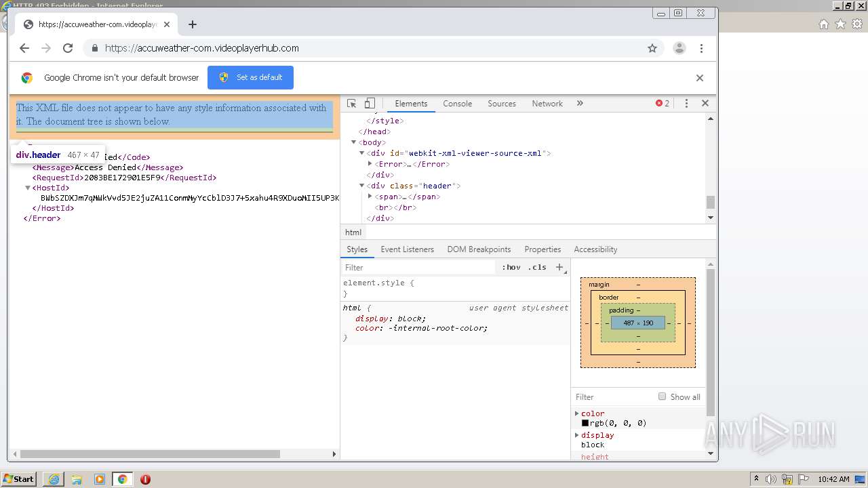Open the media player taskbar icon
The width and height of the screenshot is (868, 488).
point(100,479)
